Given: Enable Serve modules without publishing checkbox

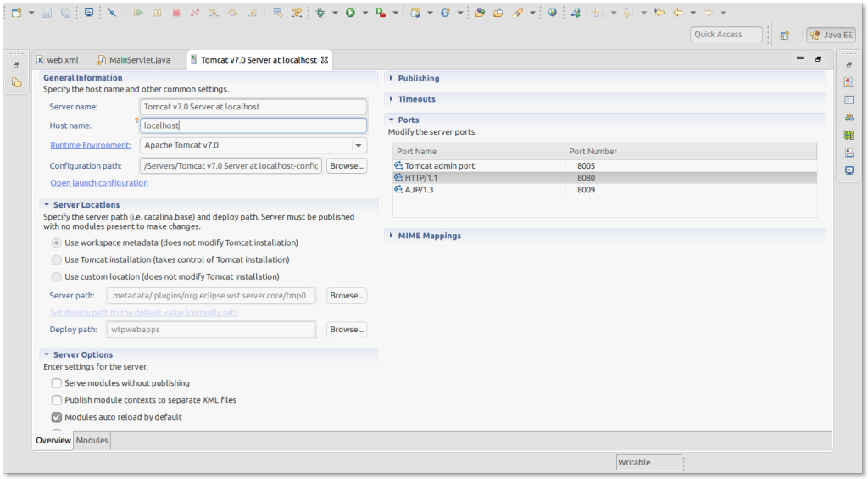Looking at the screenshot, I should tap(57, 383).
